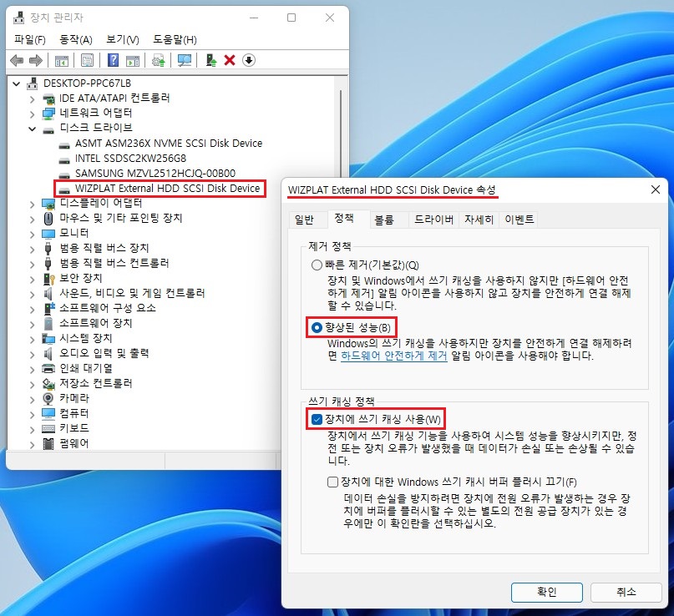Expand the 오디오 입력 및 출력 node
Viewport: 674px width, 616px height.
(33, 354)
